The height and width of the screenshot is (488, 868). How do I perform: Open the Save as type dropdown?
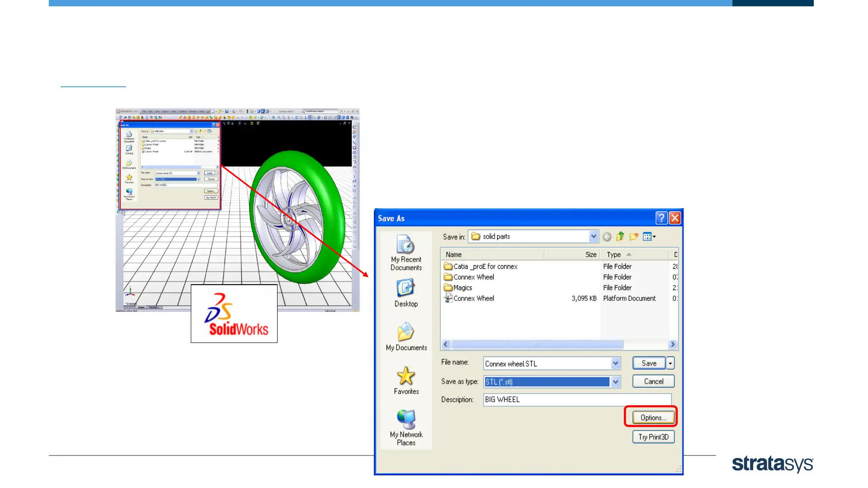(615, 382)
